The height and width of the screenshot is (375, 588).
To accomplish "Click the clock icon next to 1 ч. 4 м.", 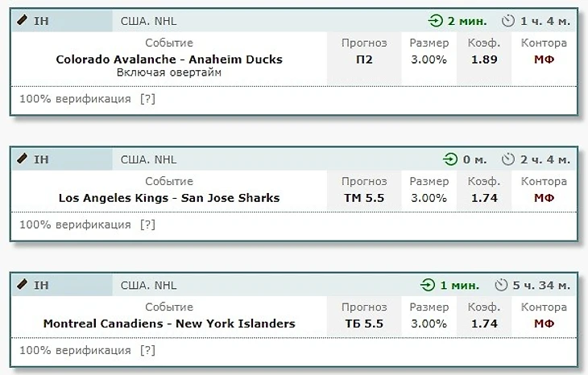I will 508,21.
